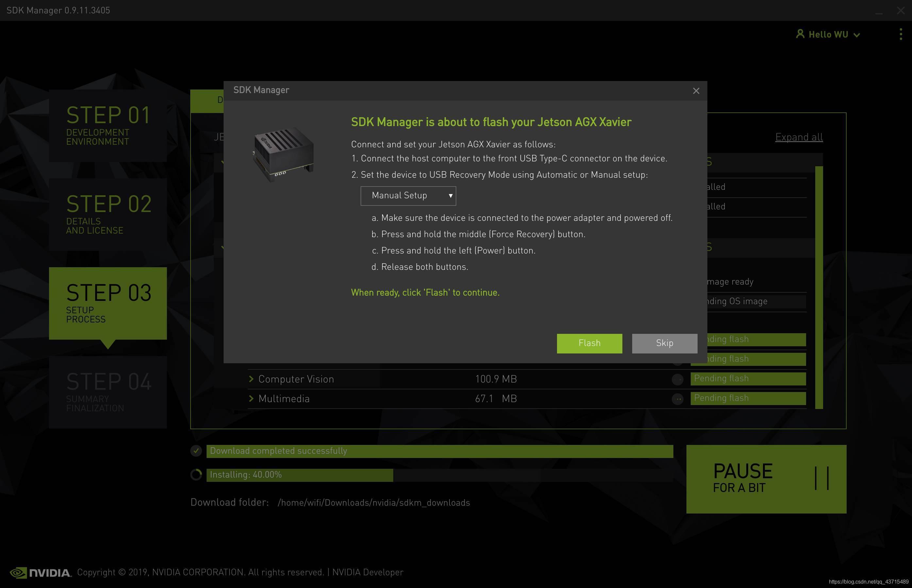Click Computer Vision Pending flash bar

tap(748, 379)
